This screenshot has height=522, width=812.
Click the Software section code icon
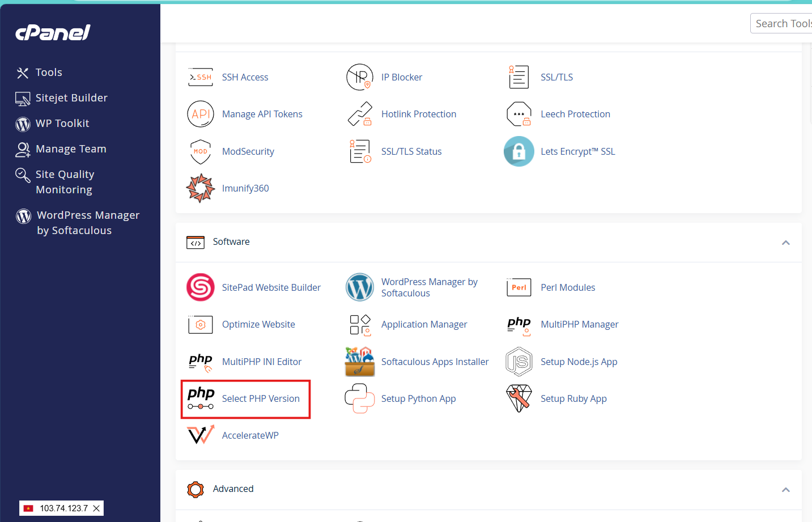(x=195, y=243)
